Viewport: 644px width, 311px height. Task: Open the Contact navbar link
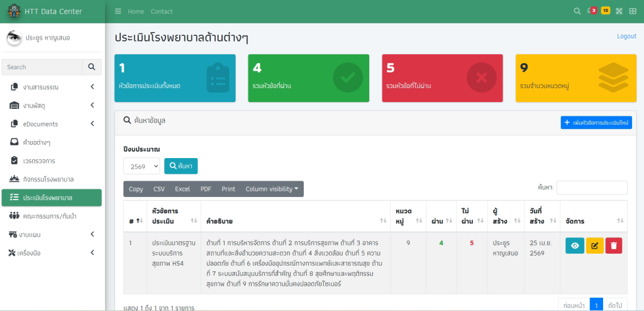162,11
